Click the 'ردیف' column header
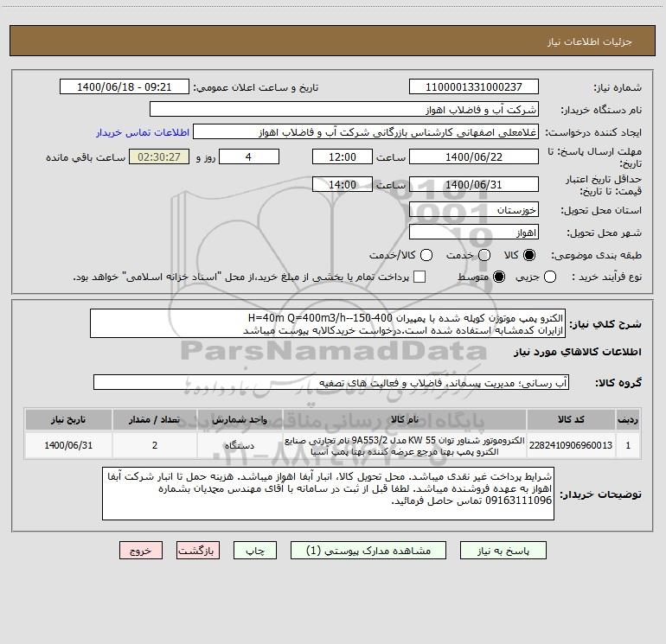 (628, 419)
